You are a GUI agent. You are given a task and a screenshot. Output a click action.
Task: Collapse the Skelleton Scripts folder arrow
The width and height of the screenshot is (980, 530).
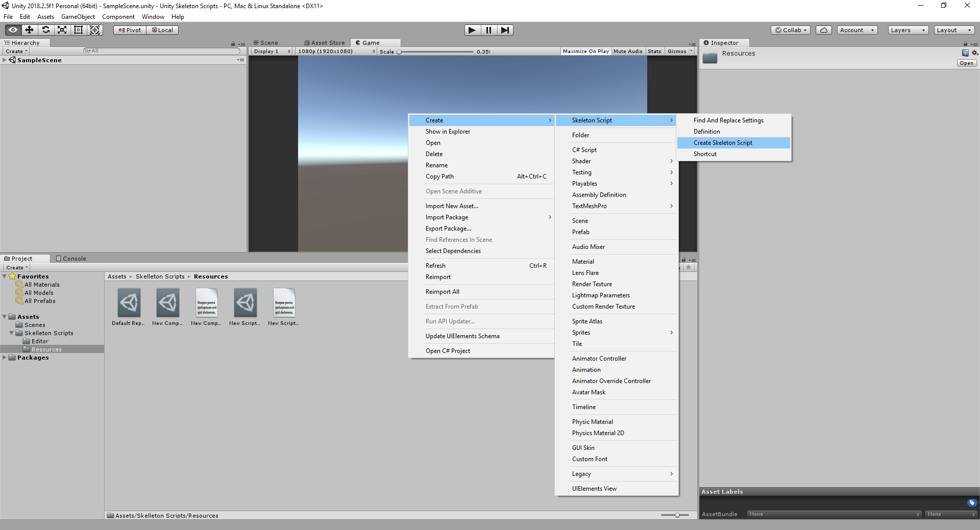12,333
